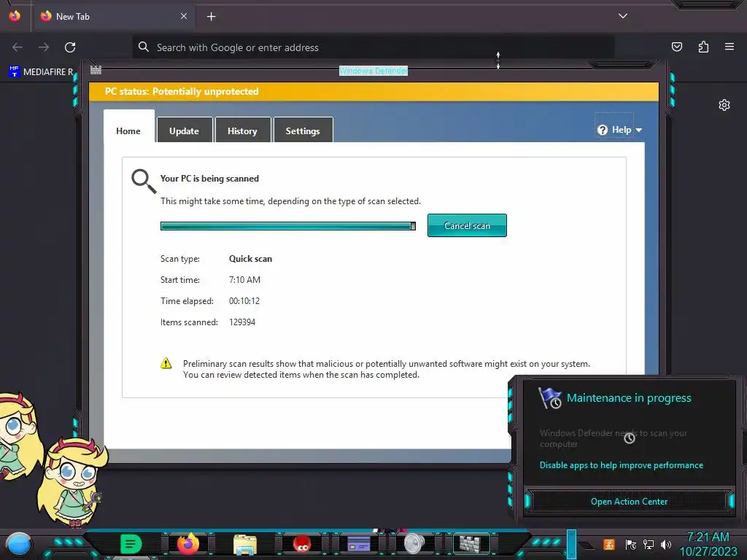747x560 pixels.
Task: Click the 7:10 AM start time value
Action: click(x=244, y=279)
